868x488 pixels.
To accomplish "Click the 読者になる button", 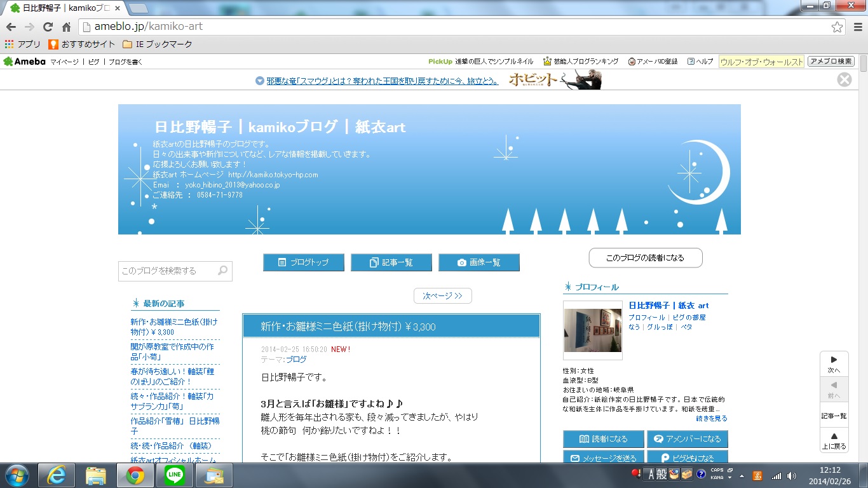I will 604,439.
